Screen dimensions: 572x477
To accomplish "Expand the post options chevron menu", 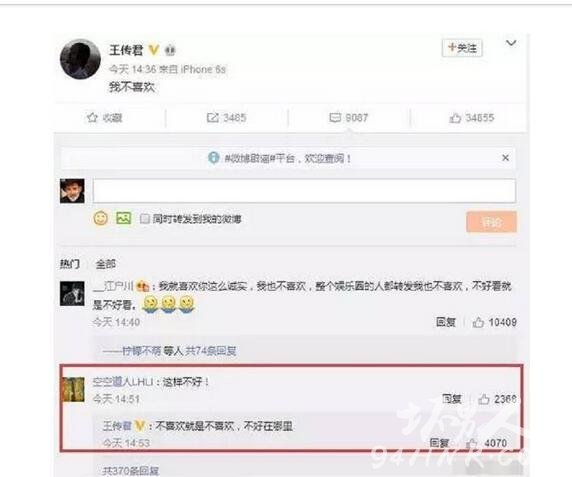I will pyautogui.click(x=511, y=43).
